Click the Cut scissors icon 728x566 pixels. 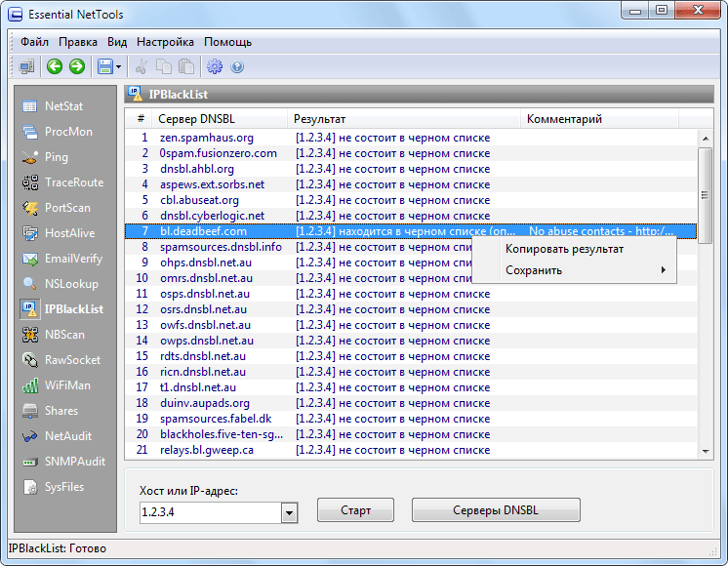(142, 67)
